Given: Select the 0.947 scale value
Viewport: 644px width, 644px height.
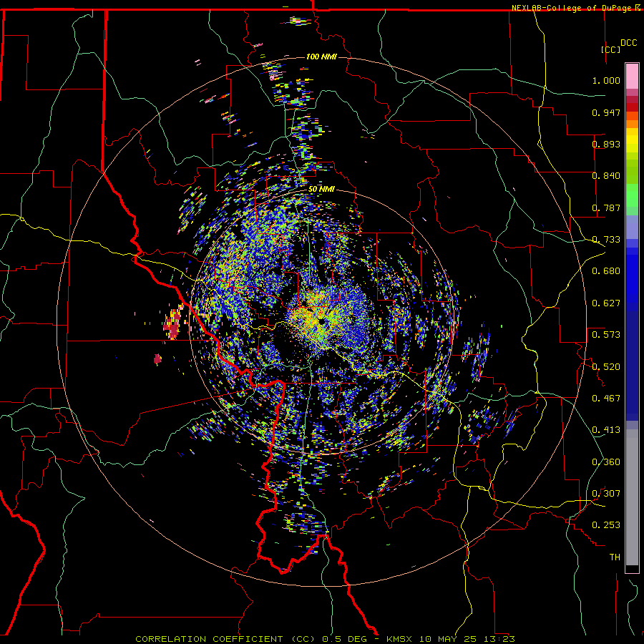Looking at the screenshot, I should 606,112.
